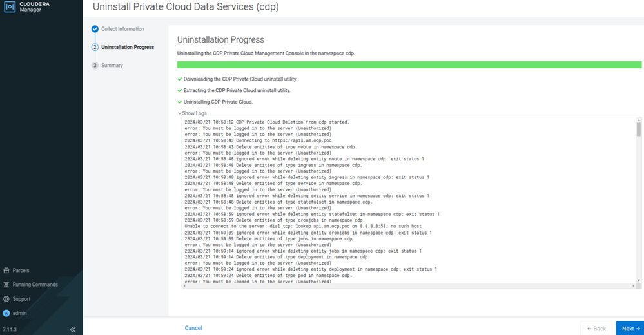
Task: Click log line 'Connecting to https://apis.am.ocp.poc'
Action: [x=258, y=140]
